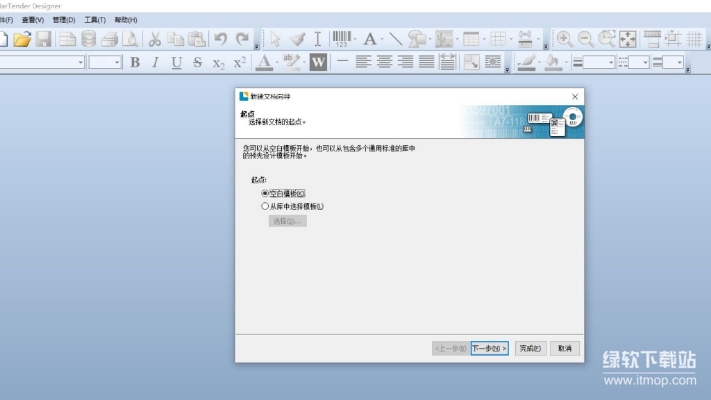Click the zoom in magnifier icon

coord(564,39)
